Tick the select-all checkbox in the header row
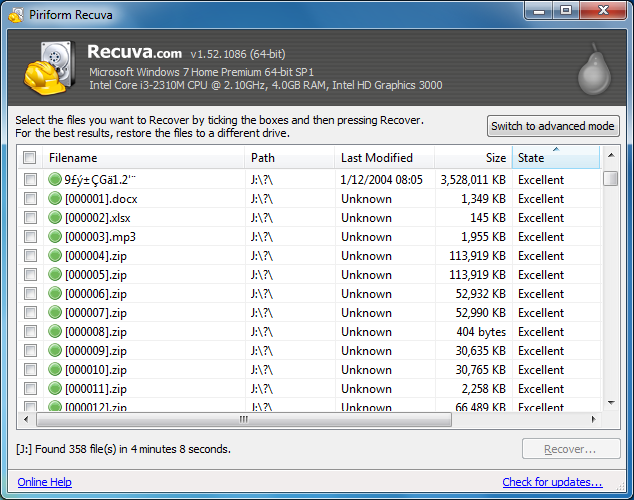This screenshot has width=634, height=500. click(30, 157)
